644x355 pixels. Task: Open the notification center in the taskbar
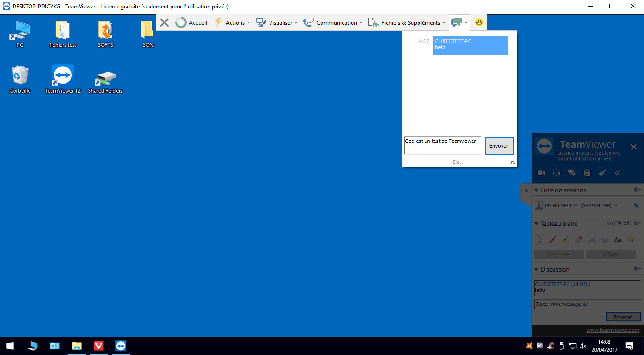(x=629, y=346)
